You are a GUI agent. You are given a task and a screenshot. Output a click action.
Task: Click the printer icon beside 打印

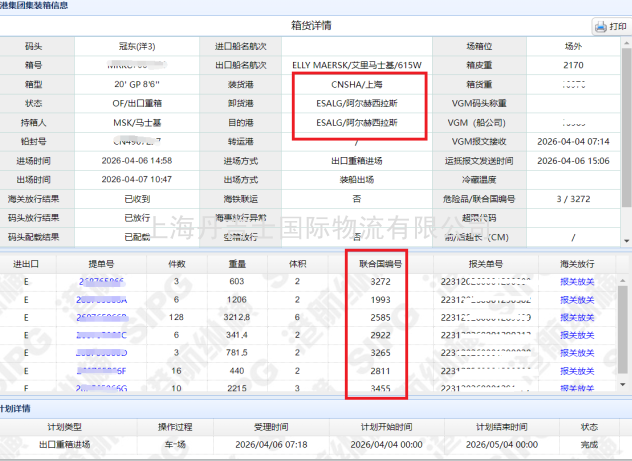tap(600, 26)
